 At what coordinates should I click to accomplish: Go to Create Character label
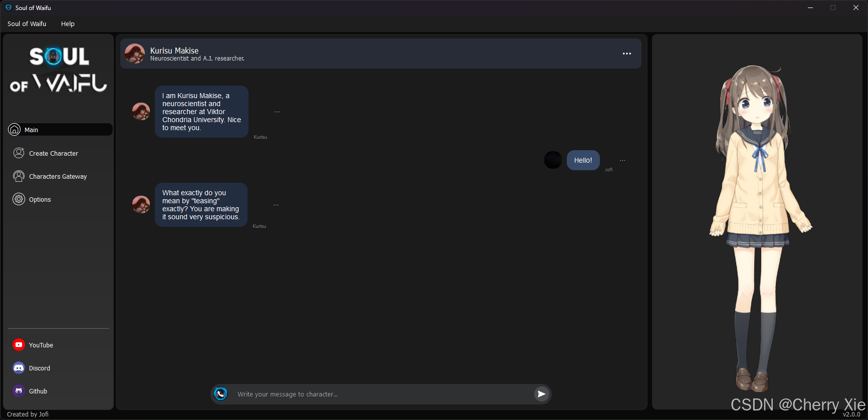point(54,153)
